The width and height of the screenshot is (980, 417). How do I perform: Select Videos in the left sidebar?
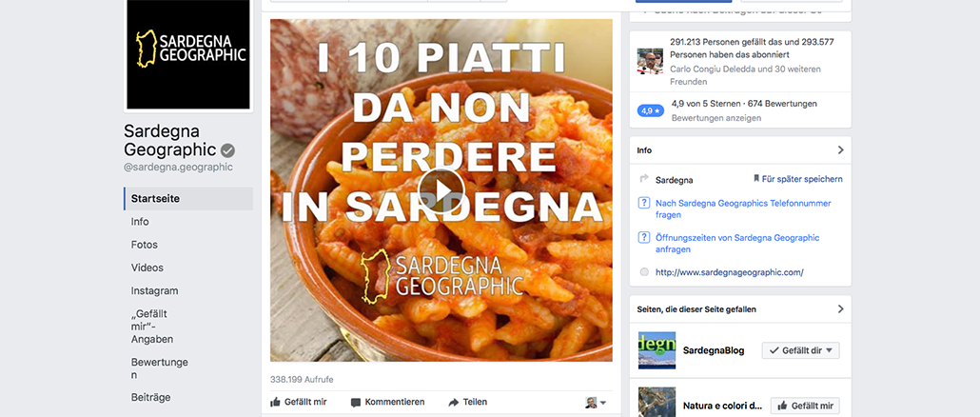pyautogui.click(x=147, y=268)
